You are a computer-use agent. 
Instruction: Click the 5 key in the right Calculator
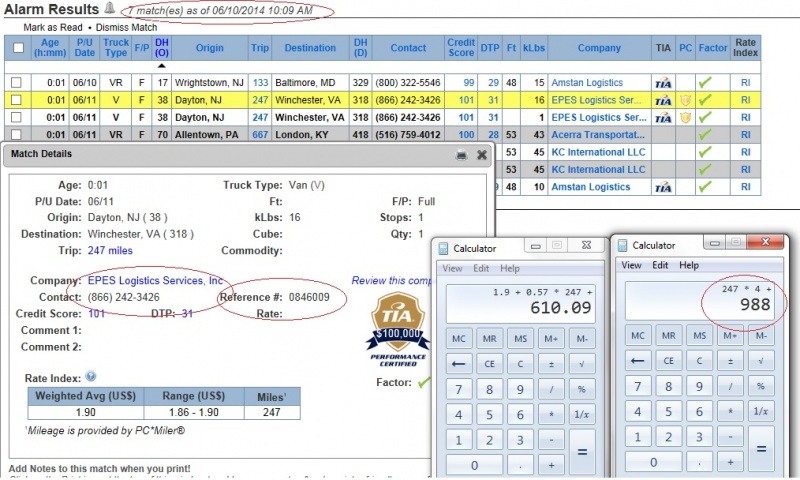click(x=668, y=411)
